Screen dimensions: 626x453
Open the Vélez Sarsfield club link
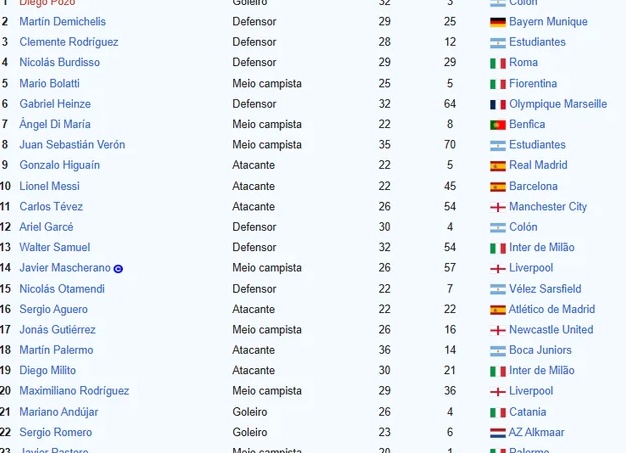point(545,289)
